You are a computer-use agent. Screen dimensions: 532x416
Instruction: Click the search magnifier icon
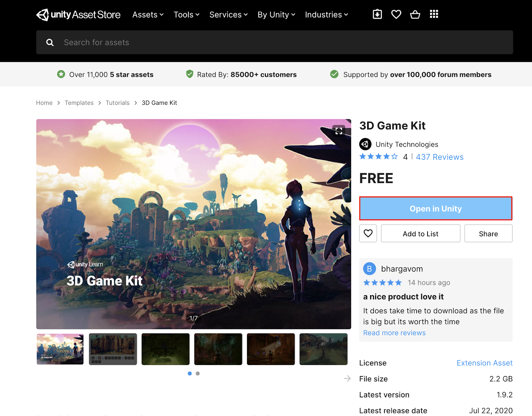click(50, 43)
